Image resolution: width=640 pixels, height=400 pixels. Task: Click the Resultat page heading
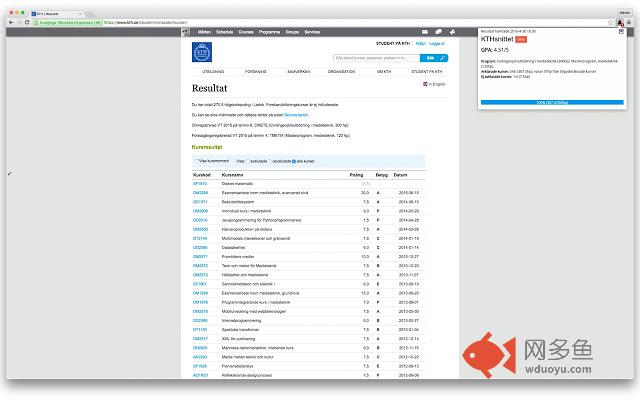click(x=209, y=88)
